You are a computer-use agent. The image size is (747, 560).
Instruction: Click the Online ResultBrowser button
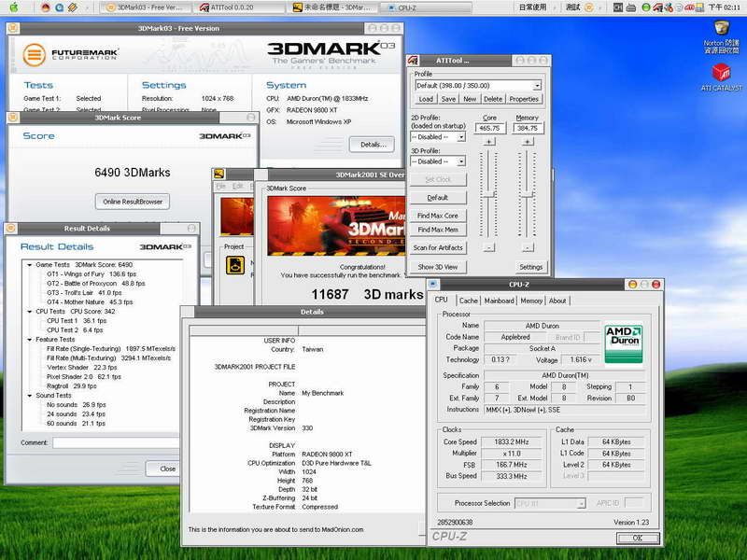[132, 202]
